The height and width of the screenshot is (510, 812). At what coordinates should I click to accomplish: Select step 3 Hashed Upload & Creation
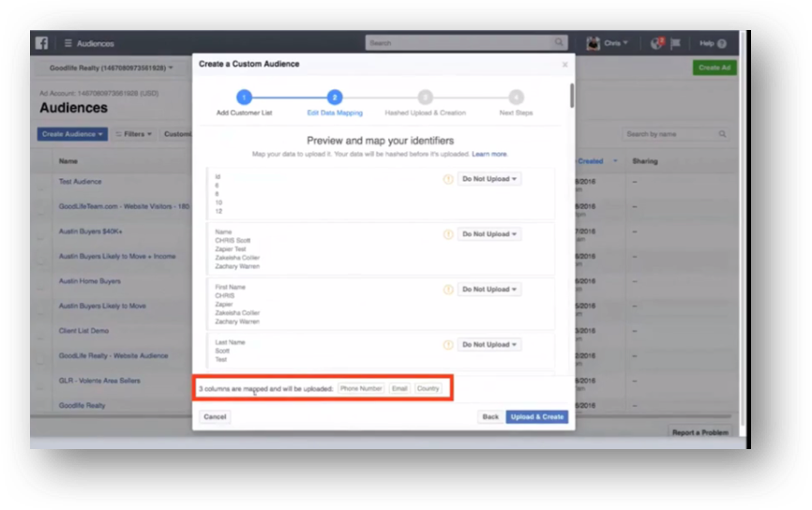pos(425,97)
